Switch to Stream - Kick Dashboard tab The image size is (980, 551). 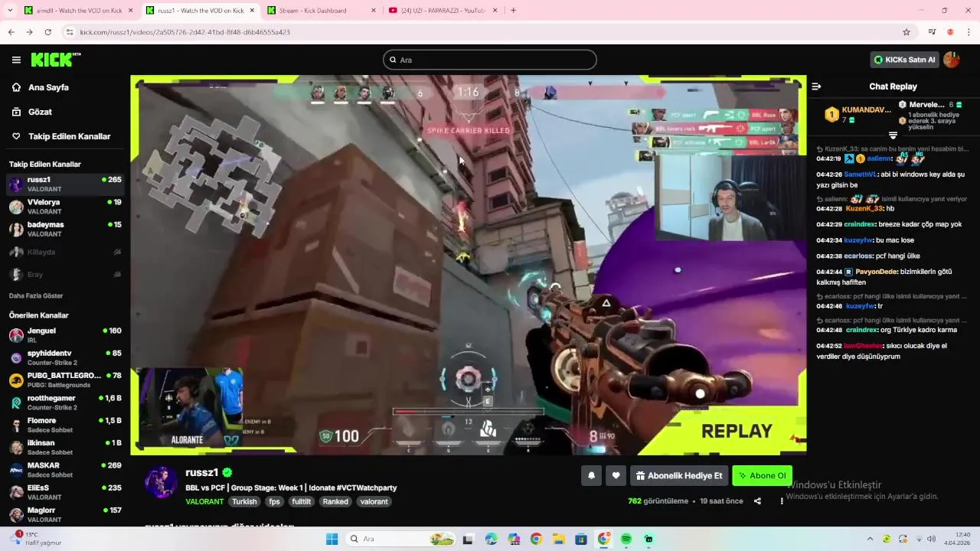321,11
